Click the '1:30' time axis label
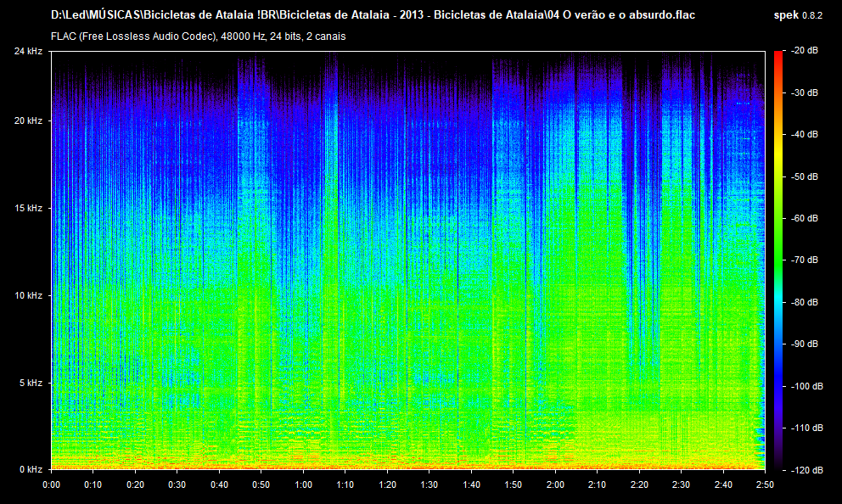The image size is (842, 504). click(x=429, y=484)
